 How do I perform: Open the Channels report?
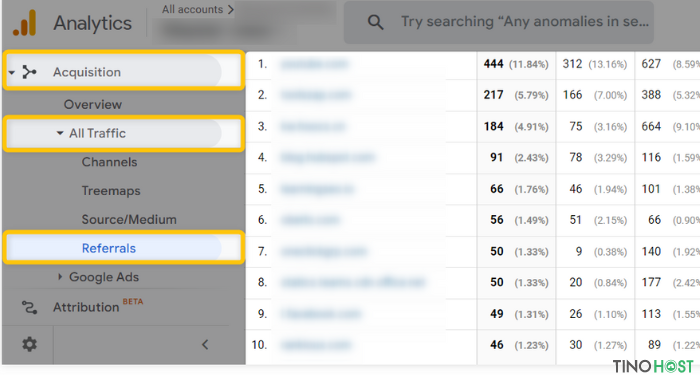(109, 162)
